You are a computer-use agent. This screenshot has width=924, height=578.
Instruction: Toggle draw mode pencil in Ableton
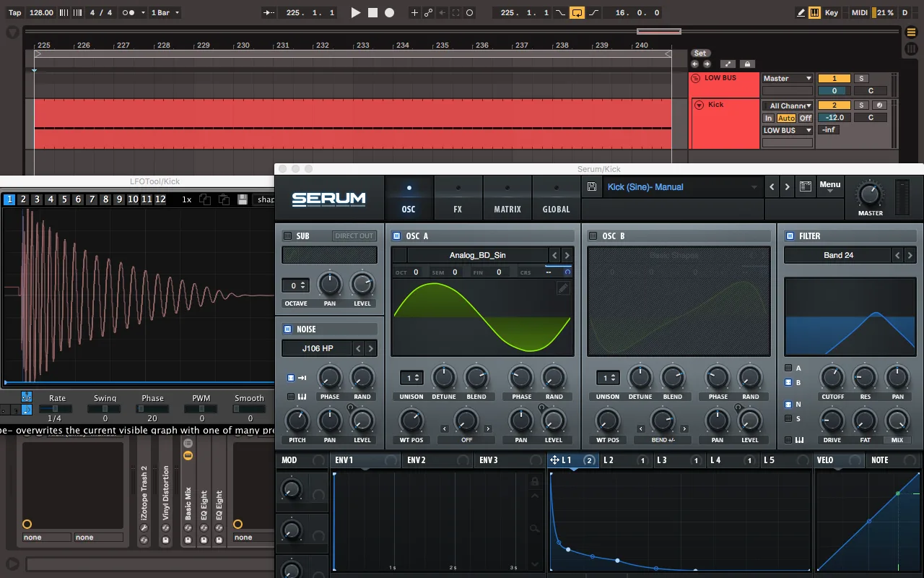coord(801,12)
